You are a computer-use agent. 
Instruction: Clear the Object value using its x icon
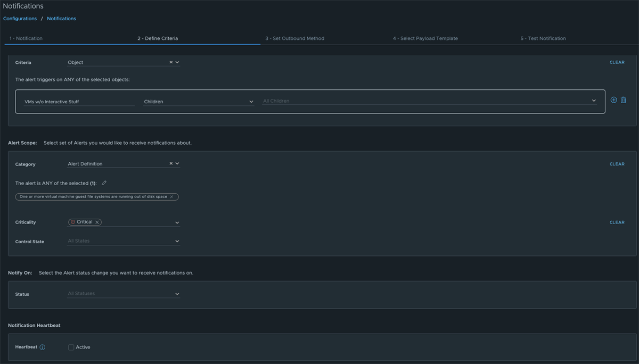point(171,62)
